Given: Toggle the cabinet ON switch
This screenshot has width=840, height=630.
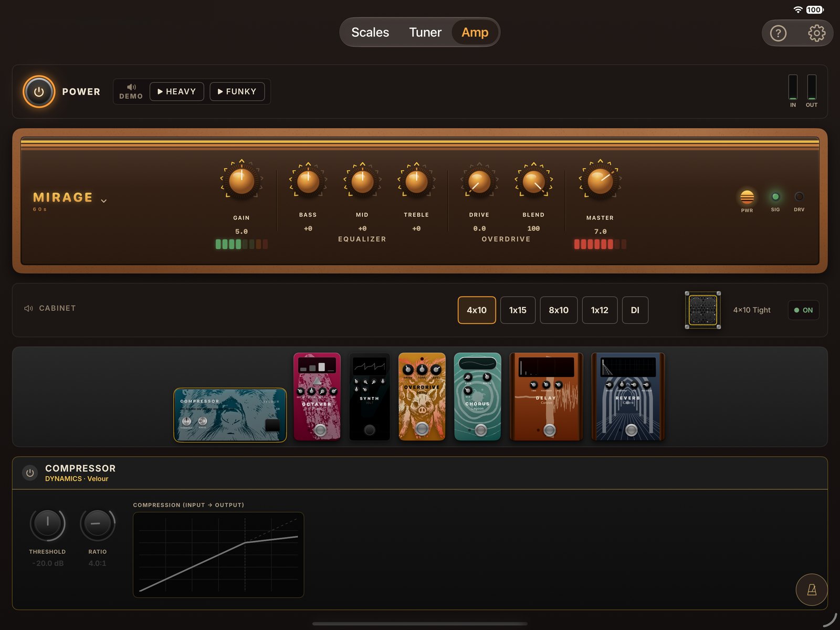Looking at the screenshot, I should pyautogui.click(x=803, y=310).
